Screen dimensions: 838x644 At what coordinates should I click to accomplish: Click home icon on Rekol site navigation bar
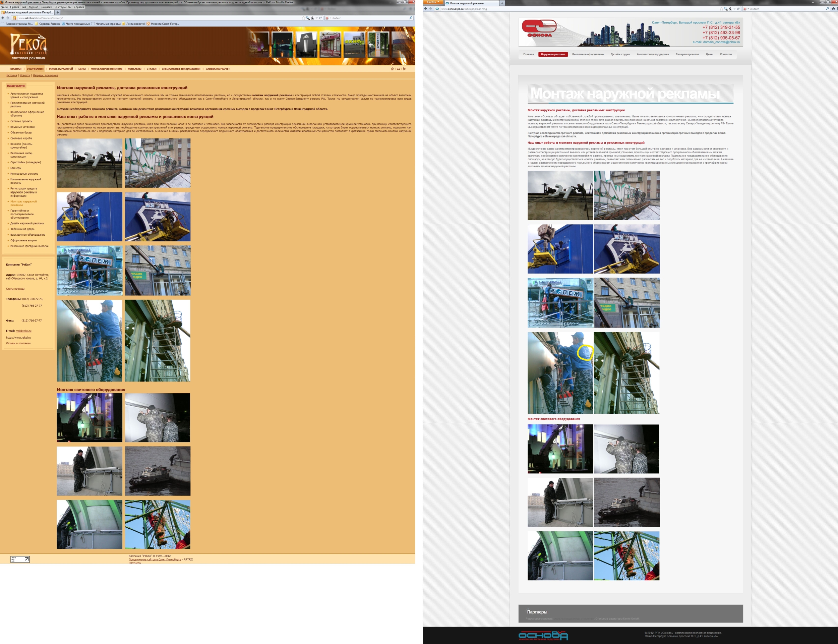pos(392,69)
